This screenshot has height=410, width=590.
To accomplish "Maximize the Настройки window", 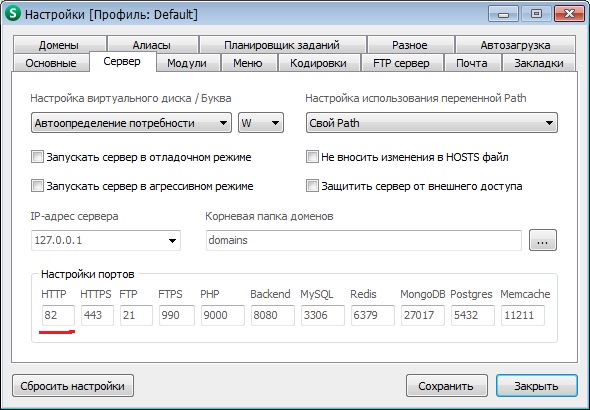I will 536,14.
